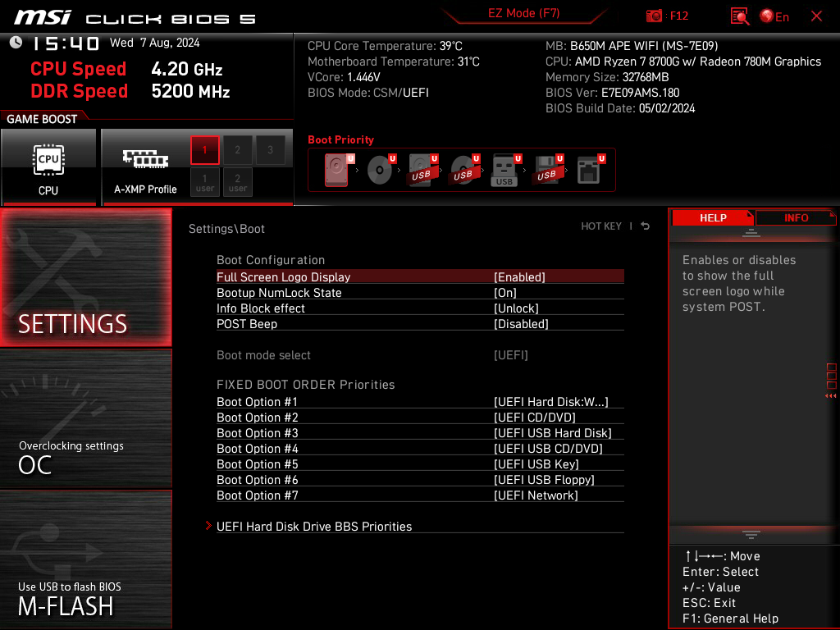Close the BIOS with the X icon

(x=816, y=16)
